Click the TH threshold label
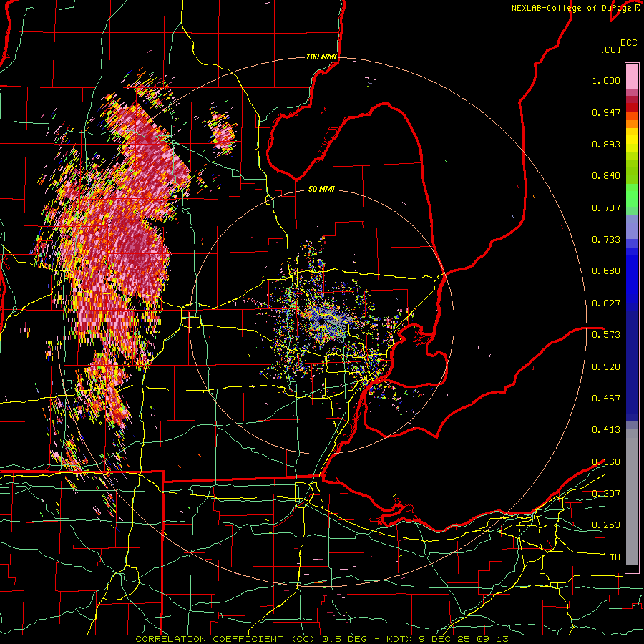 (x=615, y=557)
